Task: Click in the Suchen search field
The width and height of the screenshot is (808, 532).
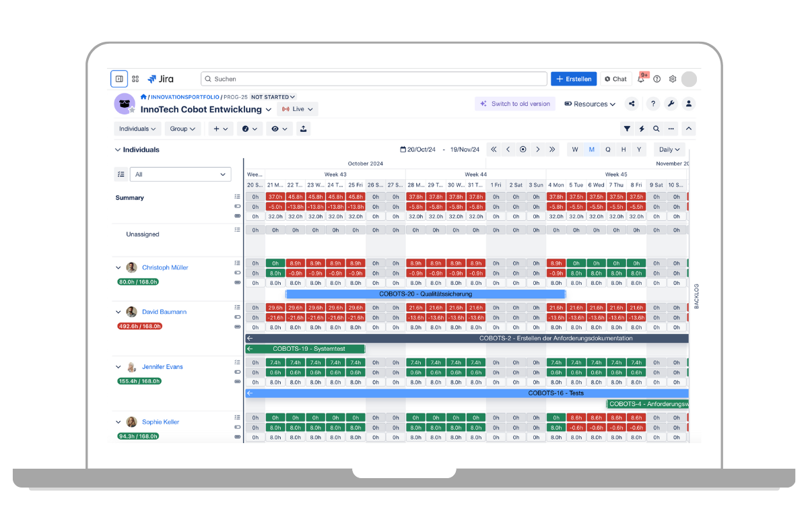Action: tap(374, 79)
